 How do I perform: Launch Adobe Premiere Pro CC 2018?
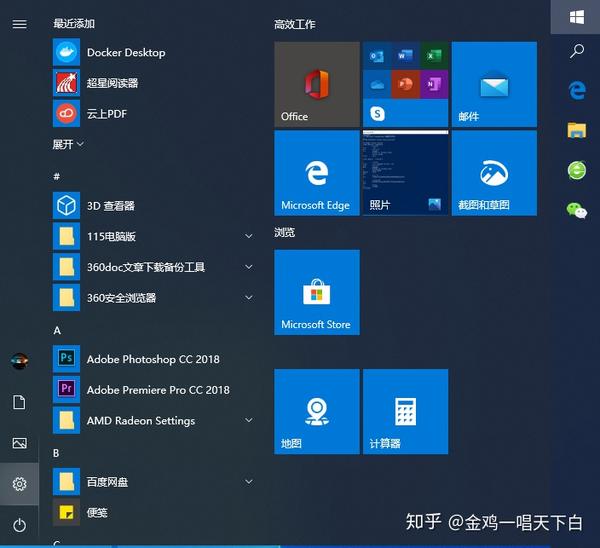pos(153,390)
